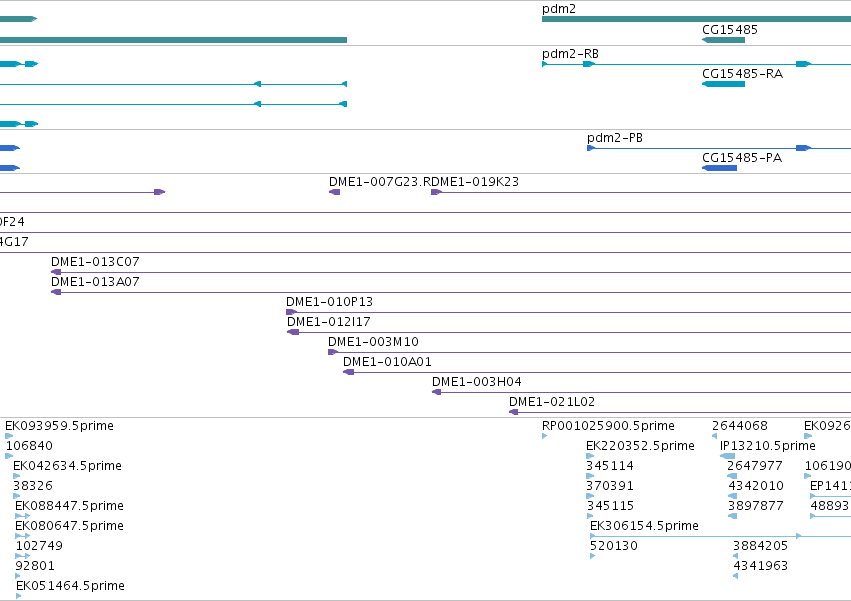Viewport: 851px width, 601px height.
Task: Click the RP001025900.5prime EST marker
Action: 544,436
